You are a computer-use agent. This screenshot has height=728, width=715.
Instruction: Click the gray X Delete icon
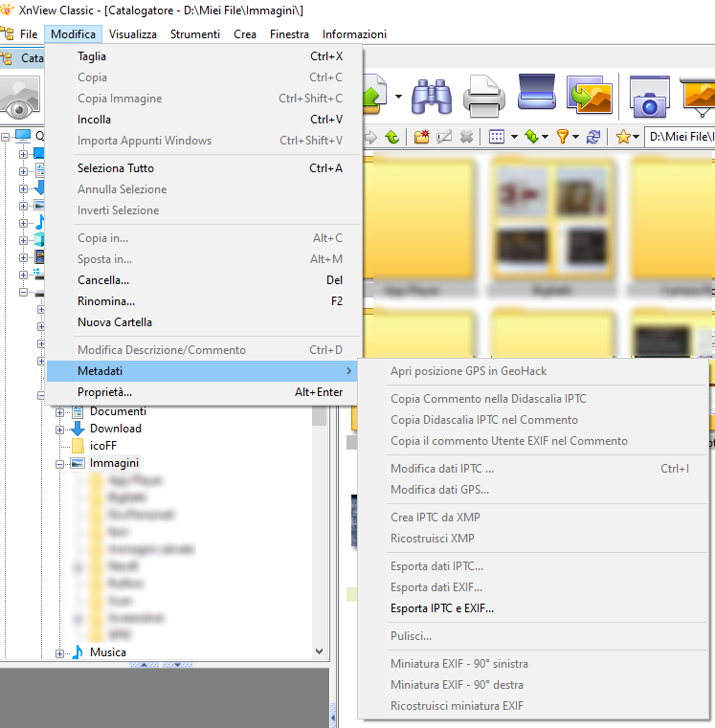click(x=466, y=137)
